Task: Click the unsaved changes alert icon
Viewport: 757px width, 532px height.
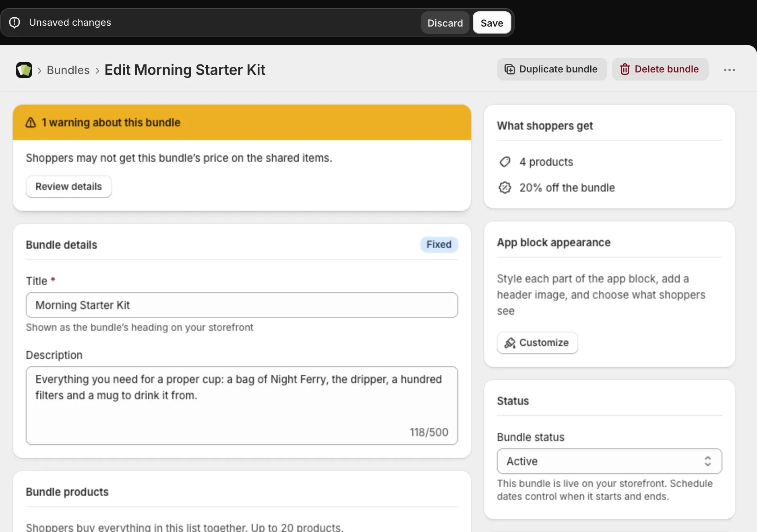Action: 14,23
